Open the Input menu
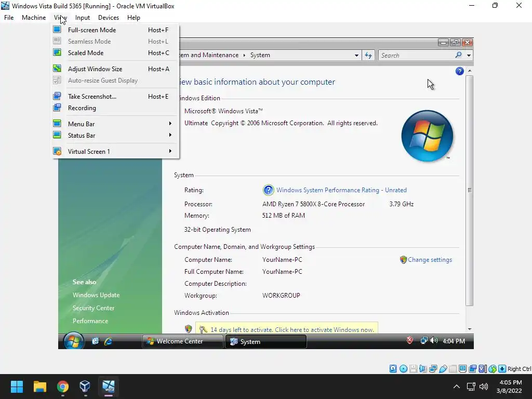 pos(83,18)
